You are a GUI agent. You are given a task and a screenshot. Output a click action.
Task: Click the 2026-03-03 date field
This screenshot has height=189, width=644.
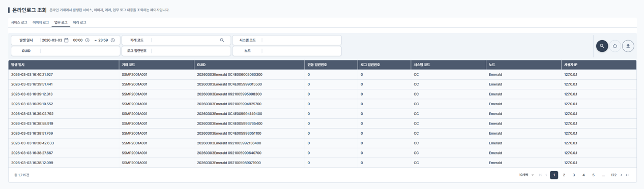pos(52,40)
